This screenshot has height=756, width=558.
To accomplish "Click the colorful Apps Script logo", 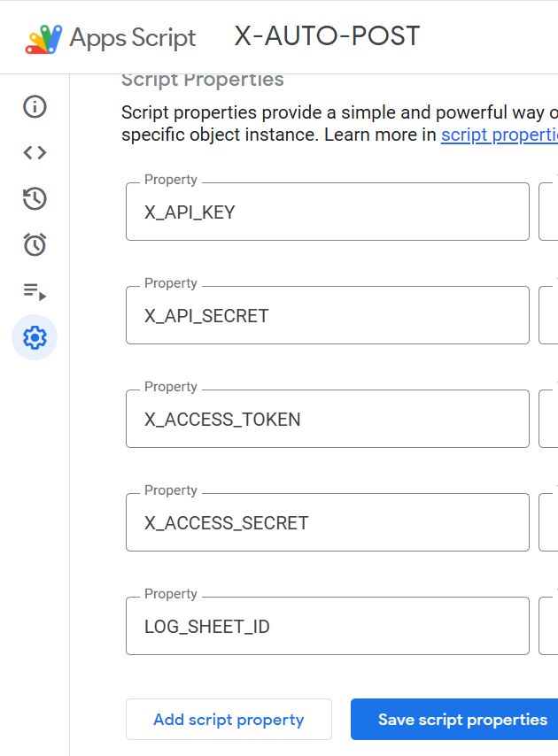I will click(40, 37).
